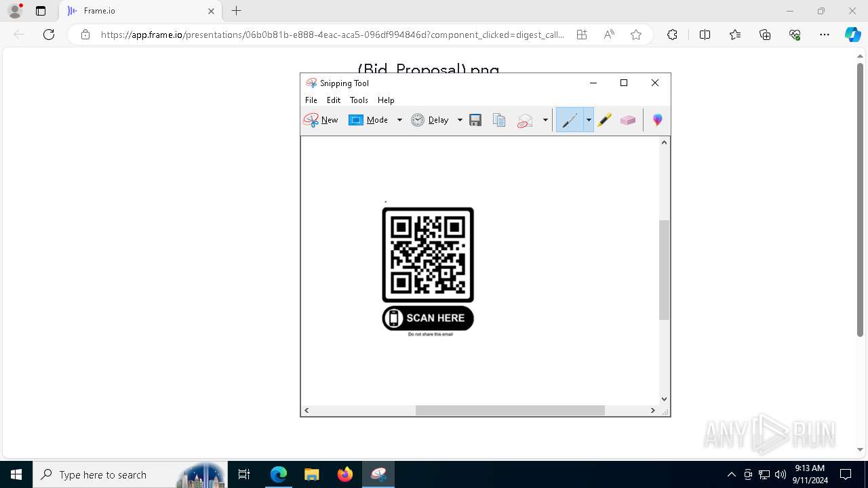Open the Edge app available icon

(x=582, y=35)
